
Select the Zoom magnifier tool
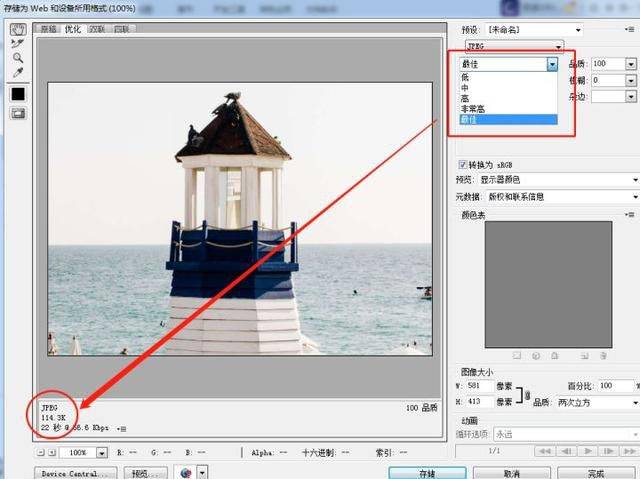click(18, 58)
